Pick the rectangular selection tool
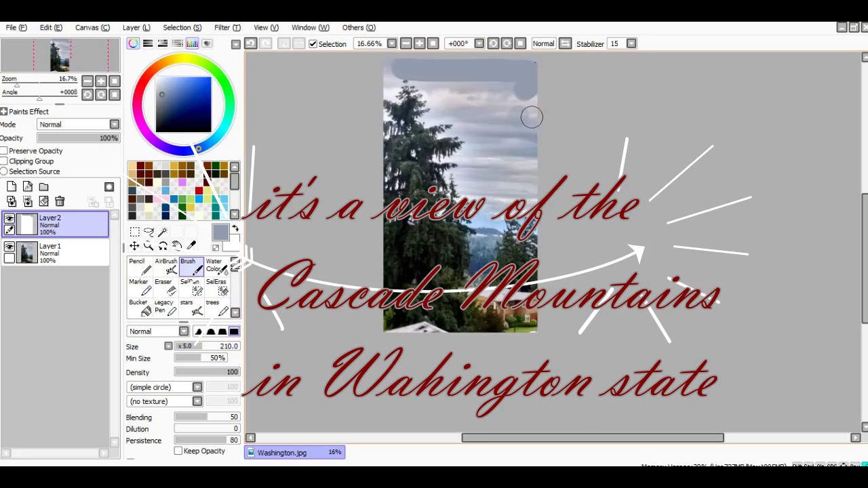 tap(134, 232)
